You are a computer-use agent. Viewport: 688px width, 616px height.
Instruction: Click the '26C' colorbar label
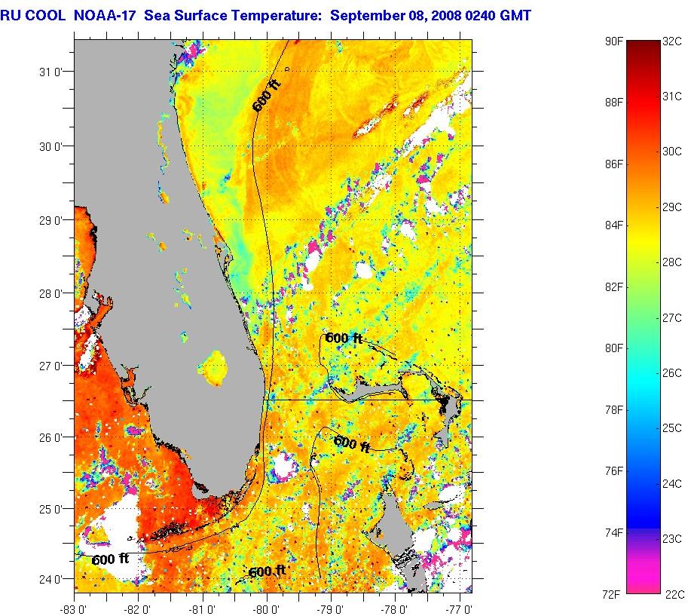[x=671, y=373]
